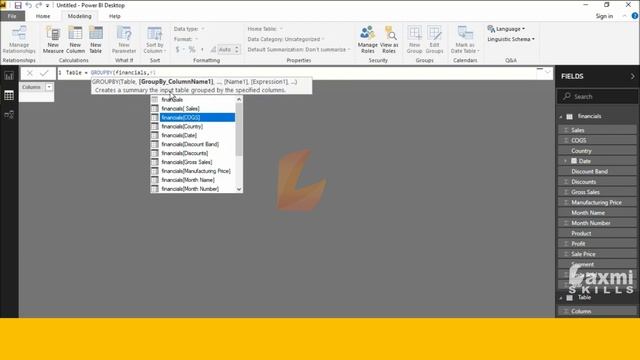Open the File tab

pos(12,16)
